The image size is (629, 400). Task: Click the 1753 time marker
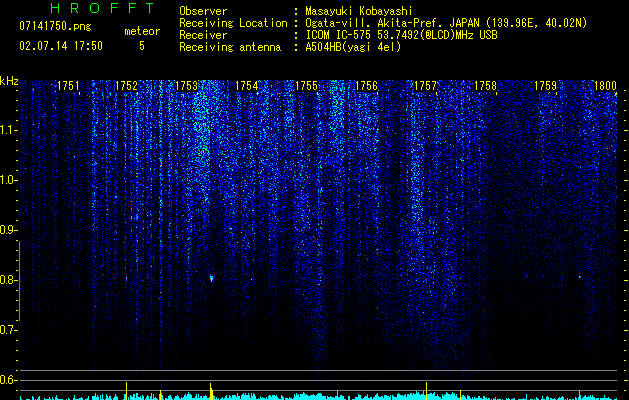click(x=187, y=86)
